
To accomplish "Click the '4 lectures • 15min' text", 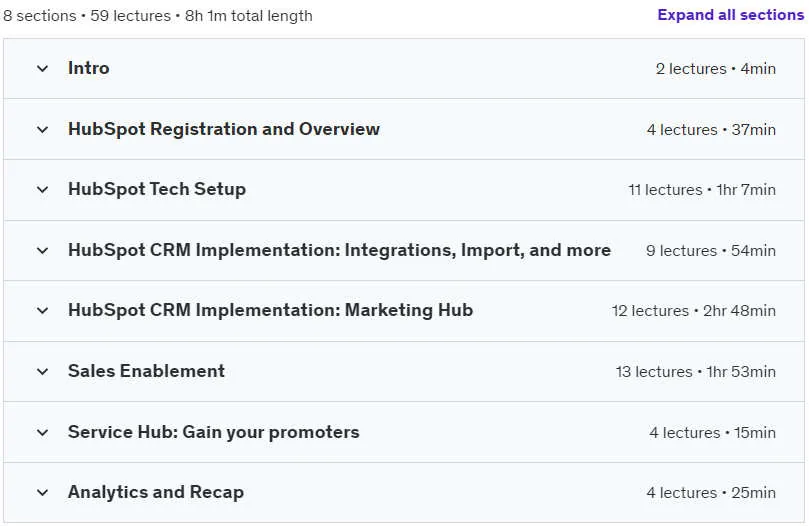I will click(x=712, y=433).
